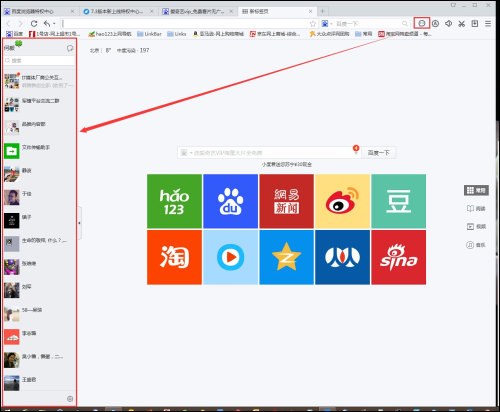Close the 7.3 version tab
Screen dimensions: 500x412
point(152,11)
